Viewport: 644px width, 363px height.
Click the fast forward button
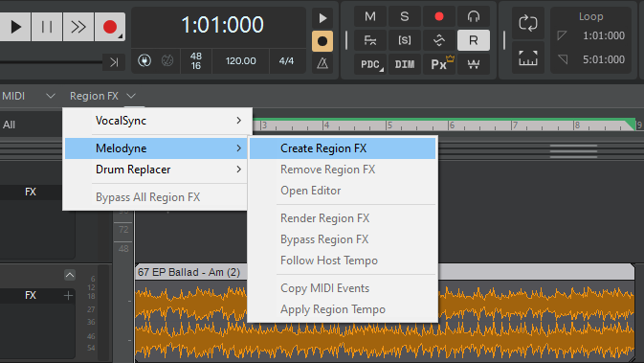pyautogui.click(x=78, y=27)
